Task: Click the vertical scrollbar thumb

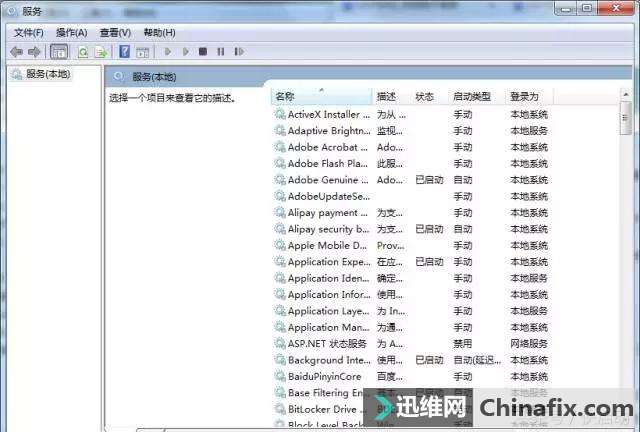Action: pyautogui.click(x=626, y=118)
